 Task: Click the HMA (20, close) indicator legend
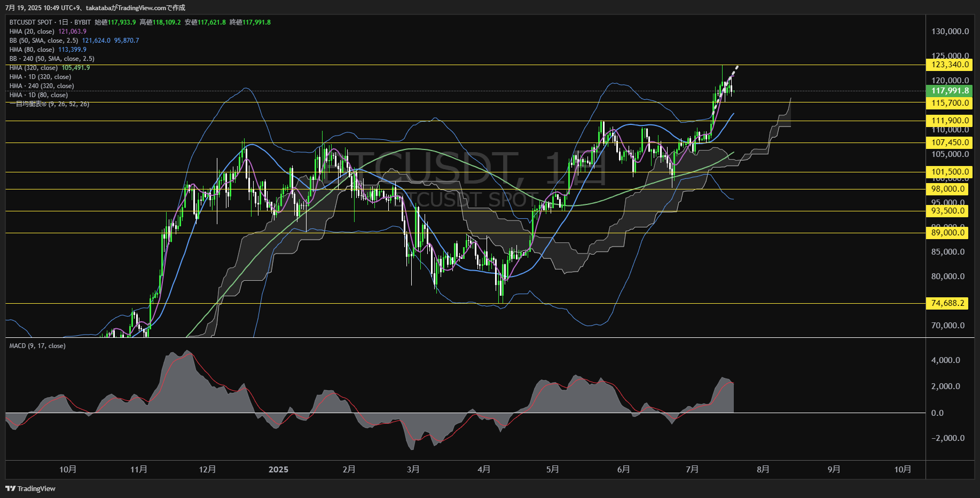[48, 31]
